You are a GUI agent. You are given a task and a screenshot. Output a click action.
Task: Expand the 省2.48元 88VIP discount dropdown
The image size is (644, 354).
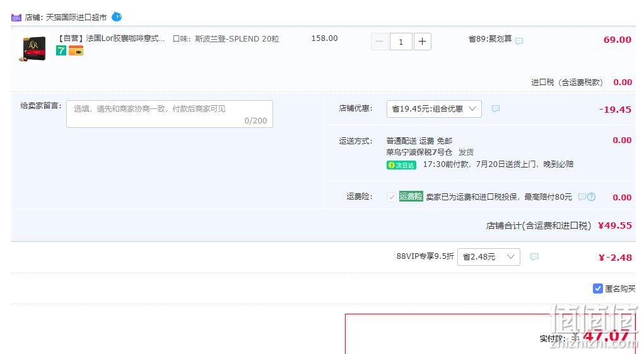tap(489, 257)
